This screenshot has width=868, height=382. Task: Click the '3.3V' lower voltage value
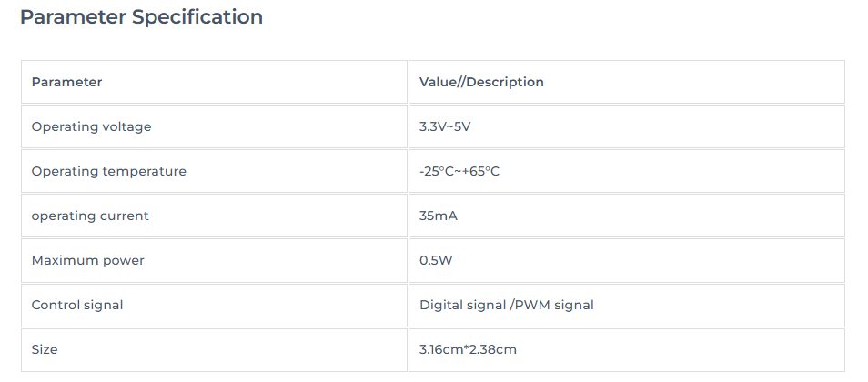[431, 126]
